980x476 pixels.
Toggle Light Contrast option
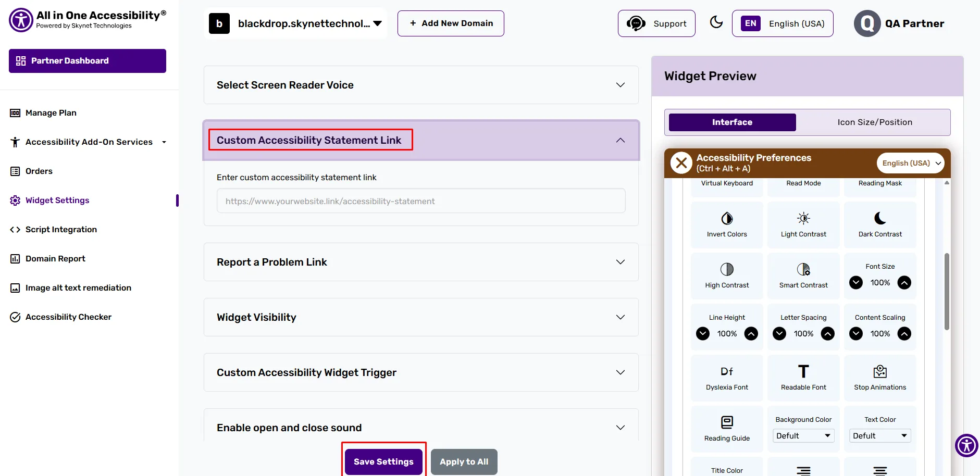click(x=803, y=225)
